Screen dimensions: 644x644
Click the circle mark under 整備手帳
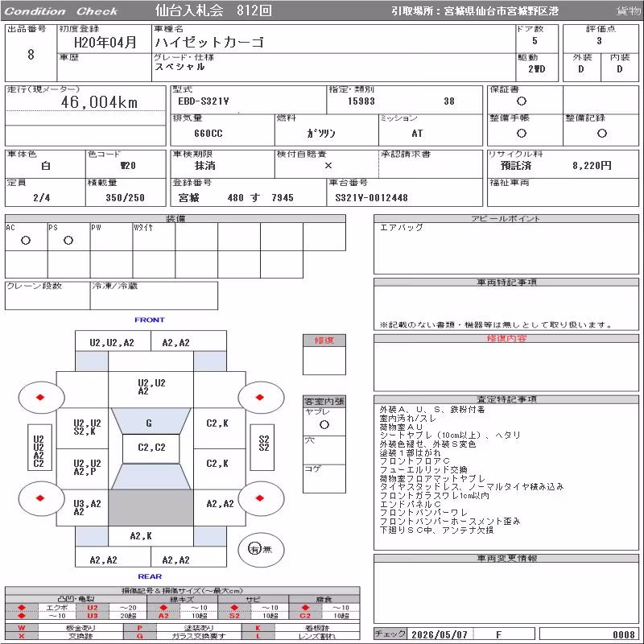click(521, 133)
